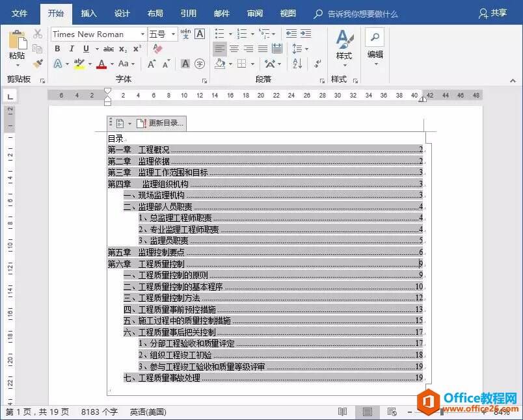Click the Share button
The image size is (523, 420).
click(492, 14)
